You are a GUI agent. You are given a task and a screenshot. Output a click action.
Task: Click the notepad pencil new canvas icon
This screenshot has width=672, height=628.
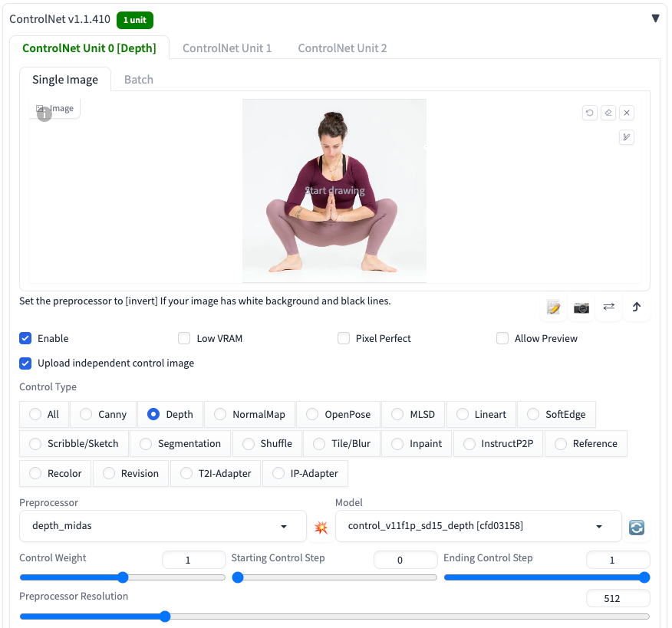click(554, 307)
